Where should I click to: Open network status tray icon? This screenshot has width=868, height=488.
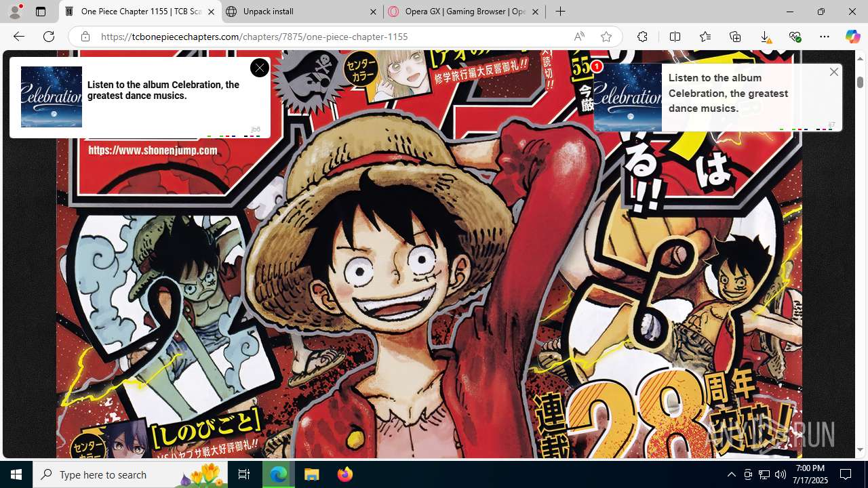pos(764,474)
